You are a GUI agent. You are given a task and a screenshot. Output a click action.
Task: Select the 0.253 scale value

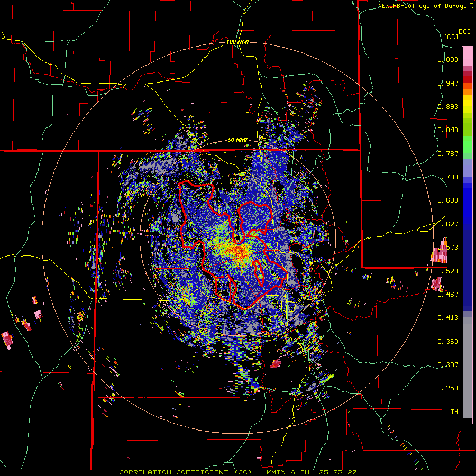[448, 388]
